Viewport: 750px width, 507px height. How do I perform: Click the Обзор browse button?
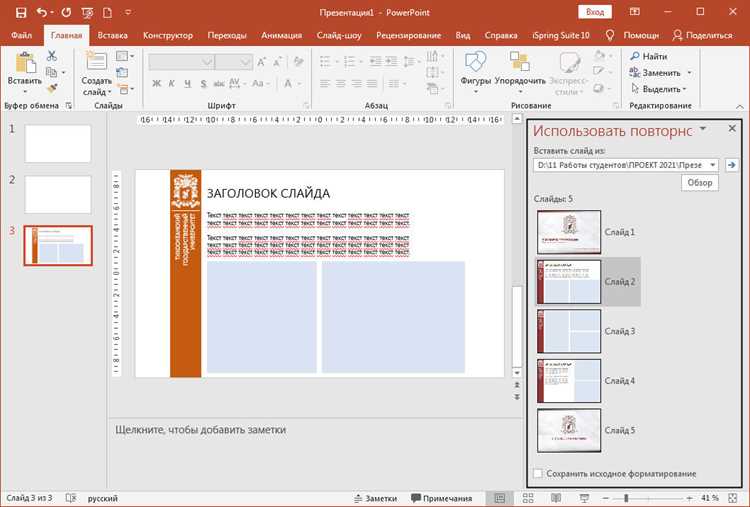pos(700,183)
